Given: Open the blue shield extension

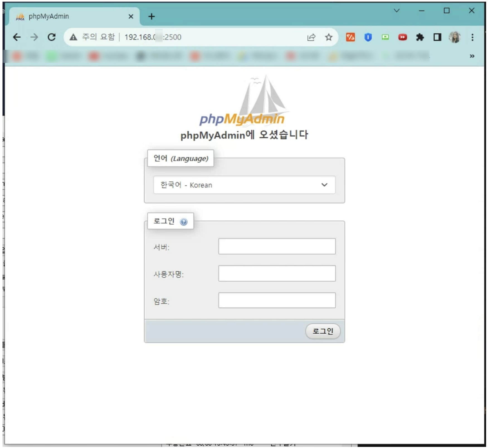Looking at the screenshot, I should pos(368,37).
